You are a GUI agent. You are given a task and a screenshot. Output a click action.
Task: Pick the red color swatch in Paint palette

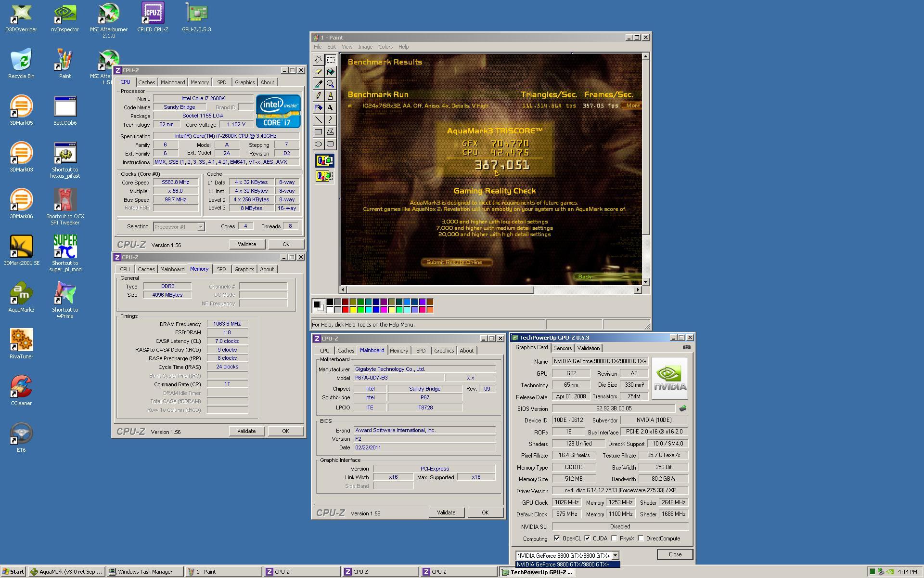[345, 310]
